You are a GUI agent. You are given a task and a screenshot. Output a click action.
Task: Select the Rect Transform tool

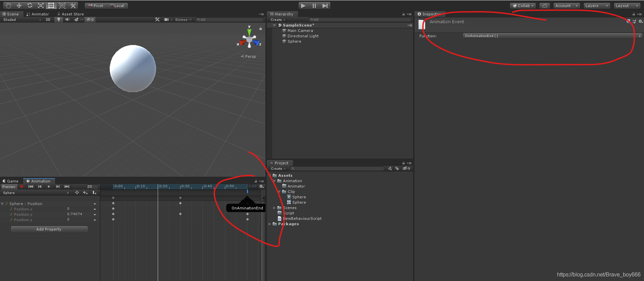click(x=51, y=6)
